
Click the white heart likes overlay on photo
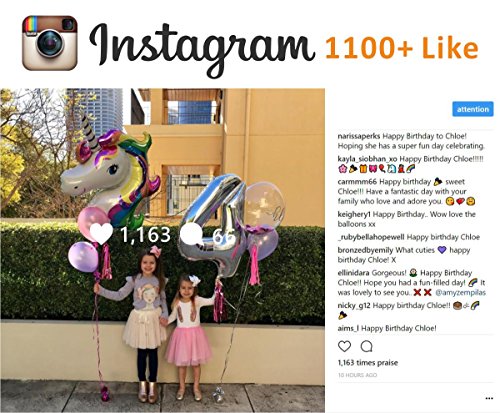click(x=102, y=234)
